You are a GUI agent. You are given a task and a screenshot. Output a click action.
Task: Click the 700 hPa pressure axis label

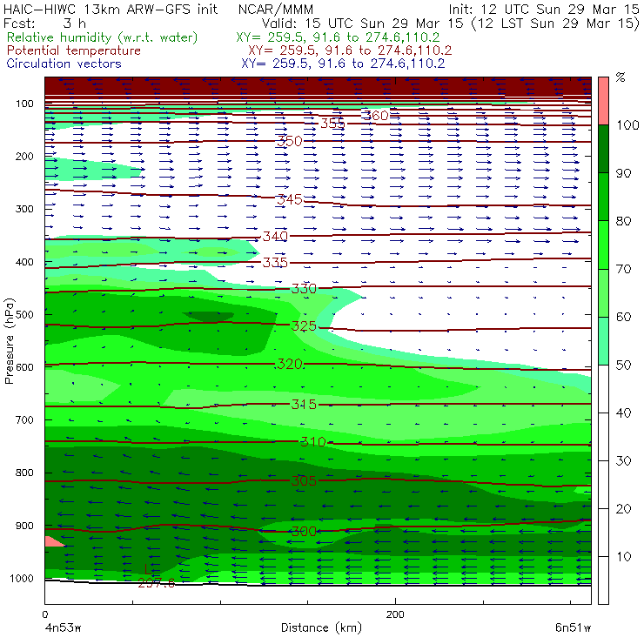(x=24, y=420)
